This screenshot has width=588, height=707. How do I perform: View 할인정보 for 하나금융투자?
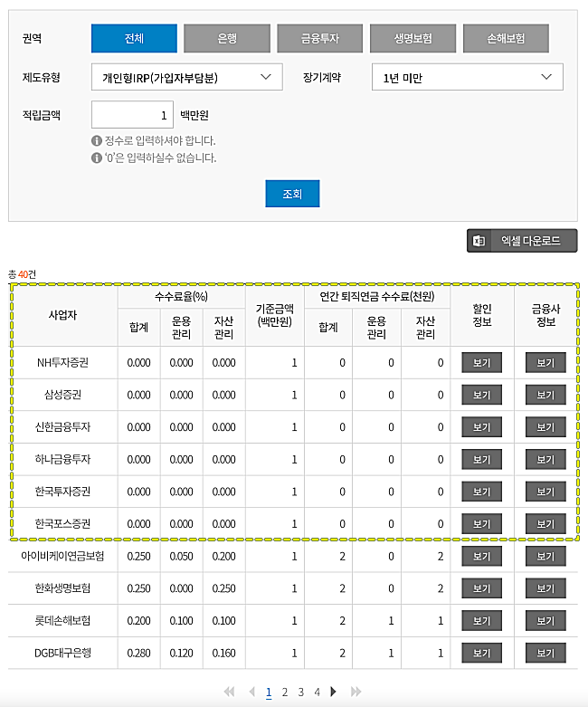click(x=481, y=460)
